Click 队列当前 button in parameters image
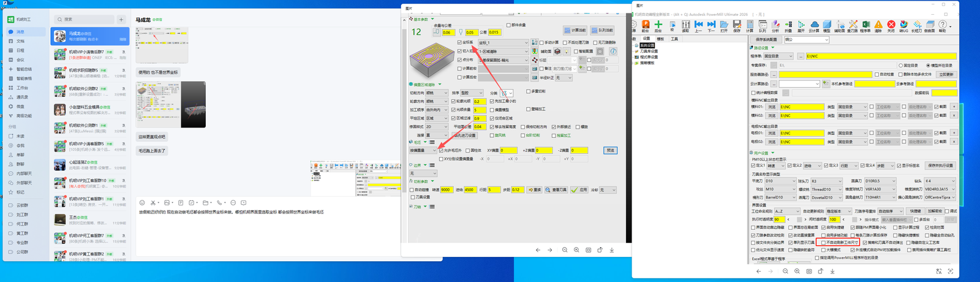This screenshot has height=282, width=980. [x=602, y=30]
